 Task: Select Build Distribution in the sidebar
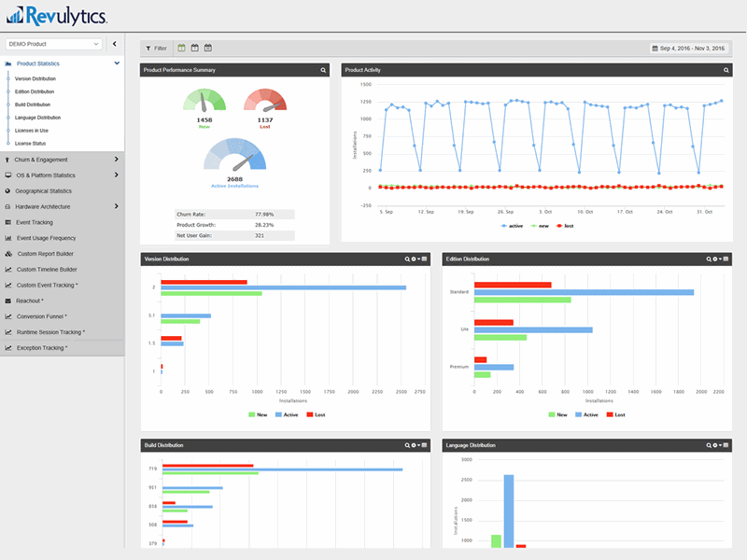click(x=33, y=105)
